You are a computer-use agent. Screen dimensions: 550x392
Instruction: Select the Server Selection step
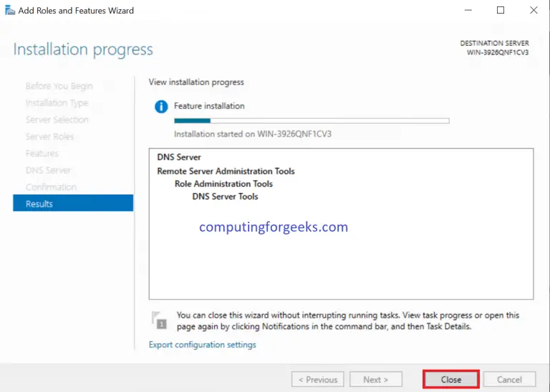[x=57, y=119]
